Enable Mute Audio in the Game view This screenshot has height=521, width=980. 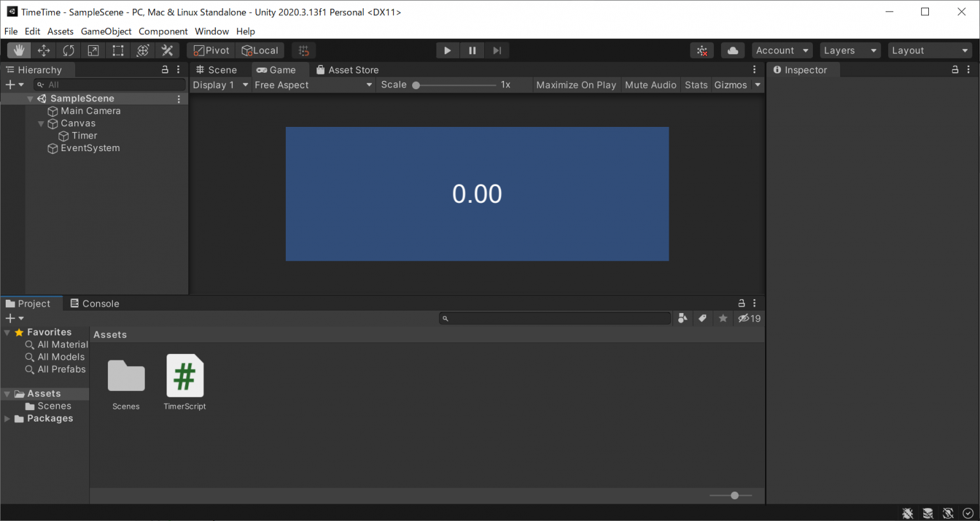click(650, 84)
